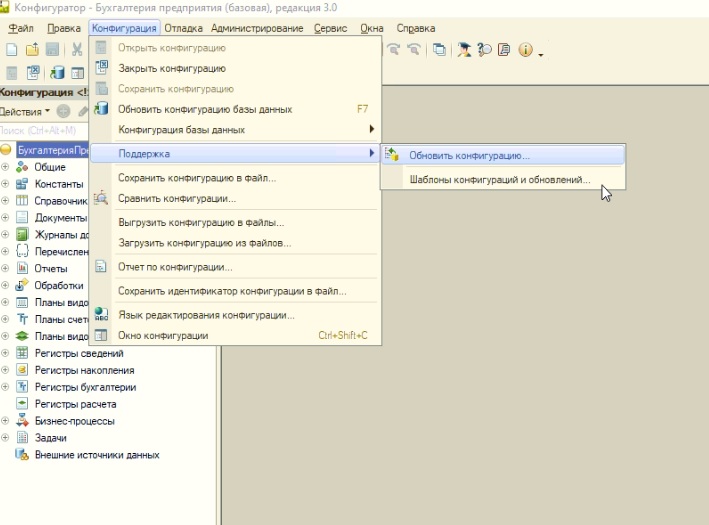The width and height of the screenshot is (709, 525).
Task: Select Регистры расчета tree item
Action: coord(76,404)
